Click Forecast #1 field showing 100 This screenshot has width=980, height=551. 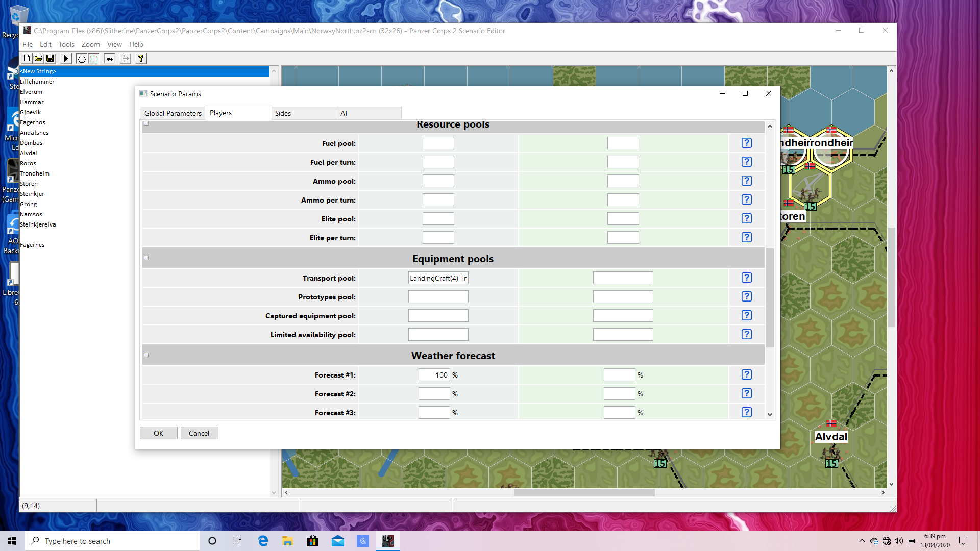434,375
